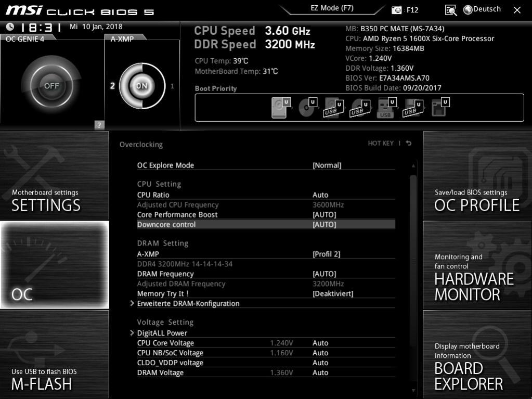Viewport: 532px width, 399px height.
Task: Click 'Adjusted CPU Frequency' row
Action: pyautogui.click(x=266, y=204)
